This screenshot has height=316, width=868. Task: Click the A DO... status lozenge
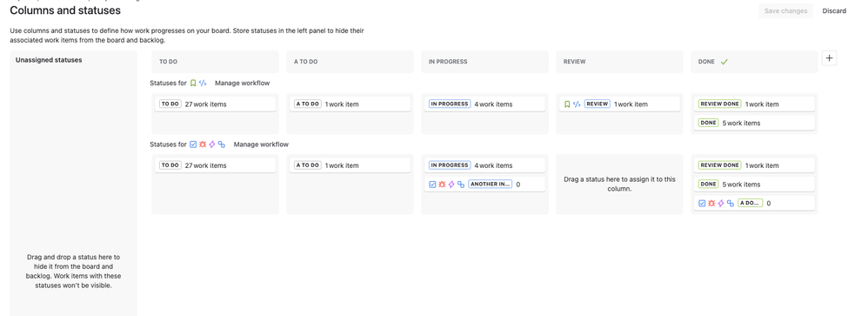tap(750, 203)
